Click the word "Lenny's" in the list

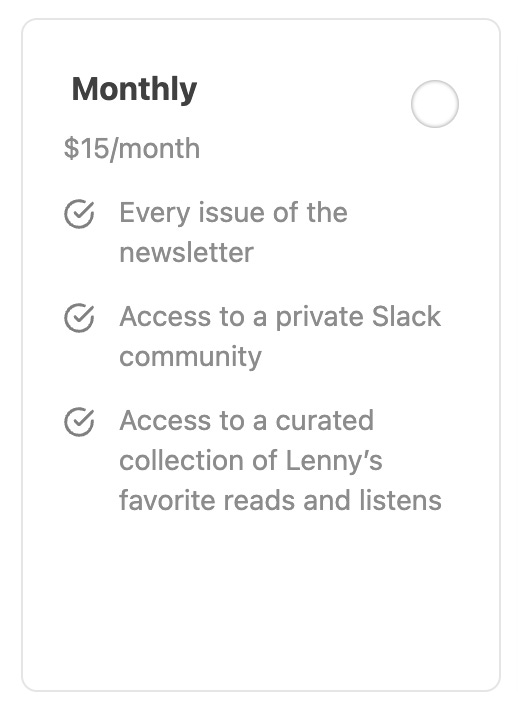tap(334, 461)
